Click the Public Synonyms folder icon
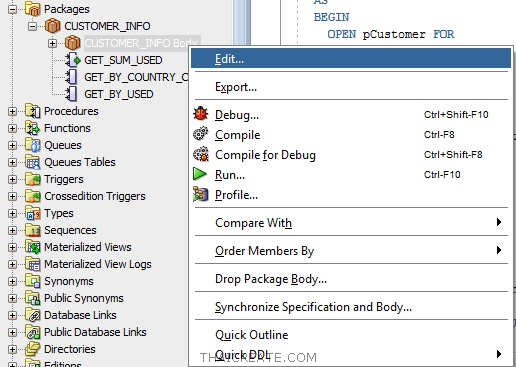 (33, 298)
